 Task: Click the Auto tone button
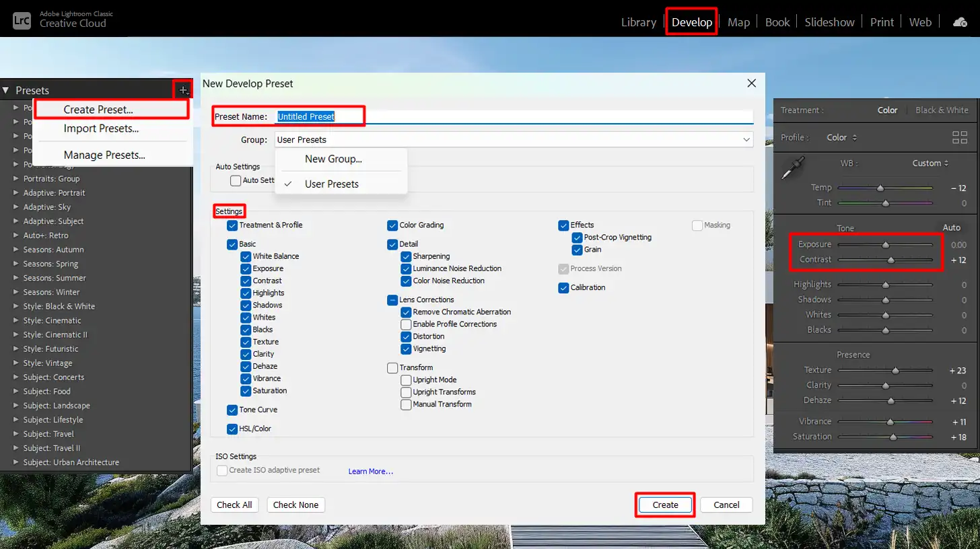pyautogui.click(x=951, y=227)
